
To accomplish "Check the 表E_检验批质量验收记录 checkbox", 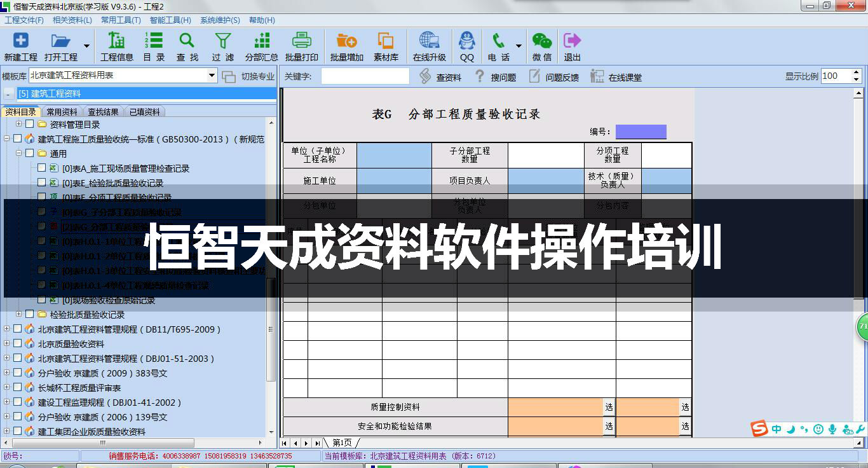I will coord(41,182).
